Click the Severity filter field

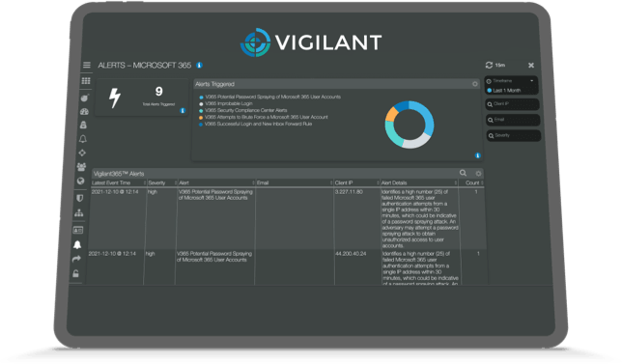(514, 135)
